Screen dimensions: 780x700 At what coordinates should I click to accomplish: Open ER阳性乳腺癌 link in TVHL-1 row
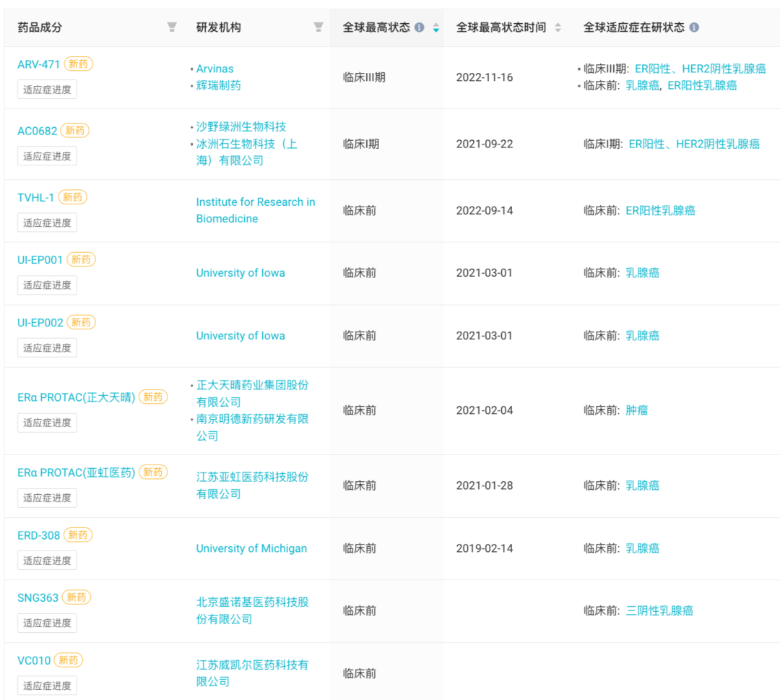point(660,210)
